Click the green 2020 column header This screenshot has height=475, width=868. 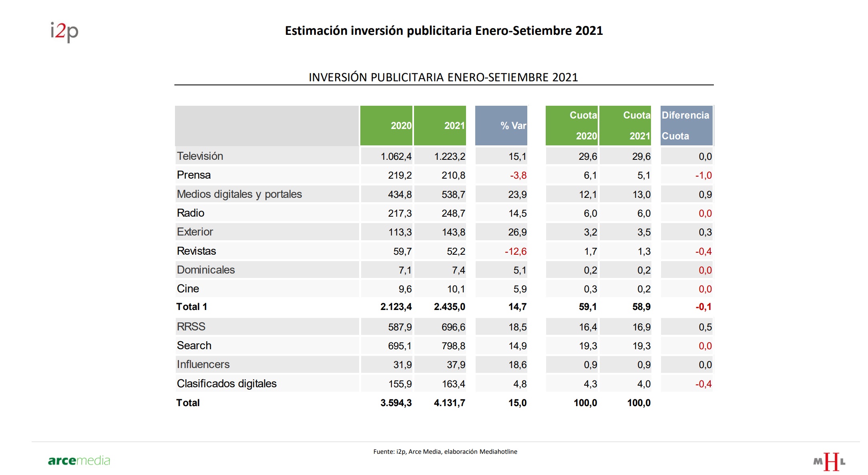point(386,125)
